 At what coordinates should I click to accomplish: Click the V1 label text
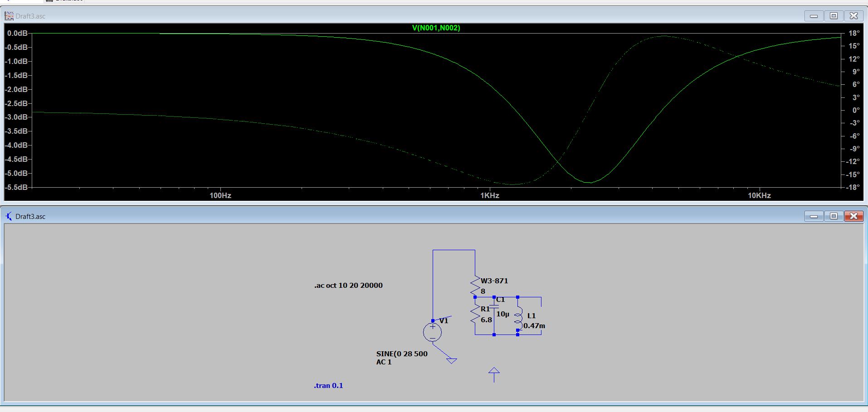pyautogui.click(x=444, y=320)
